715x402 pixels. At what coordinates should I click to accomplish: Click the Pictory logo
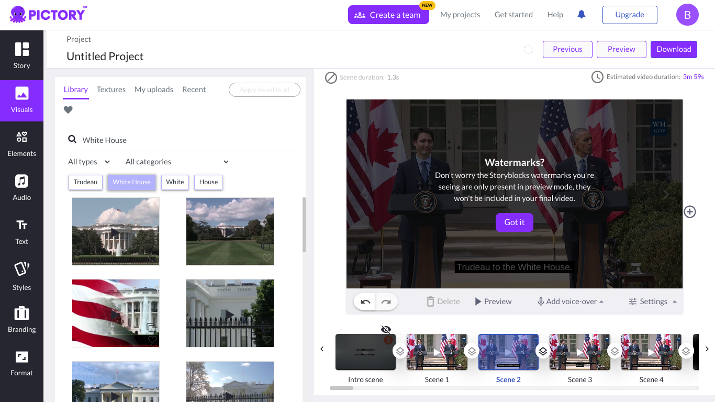click(x=48, y=15)
